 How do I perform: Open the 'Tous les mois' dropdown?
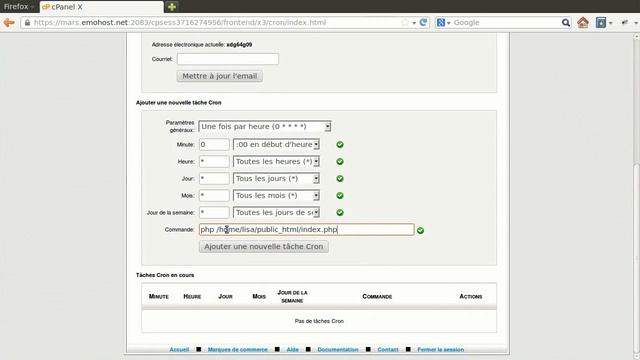click(x=276, y=196)
